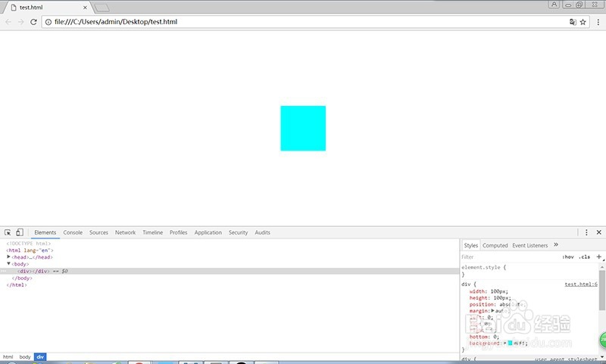Click the styles Filter input

[509, 257]
